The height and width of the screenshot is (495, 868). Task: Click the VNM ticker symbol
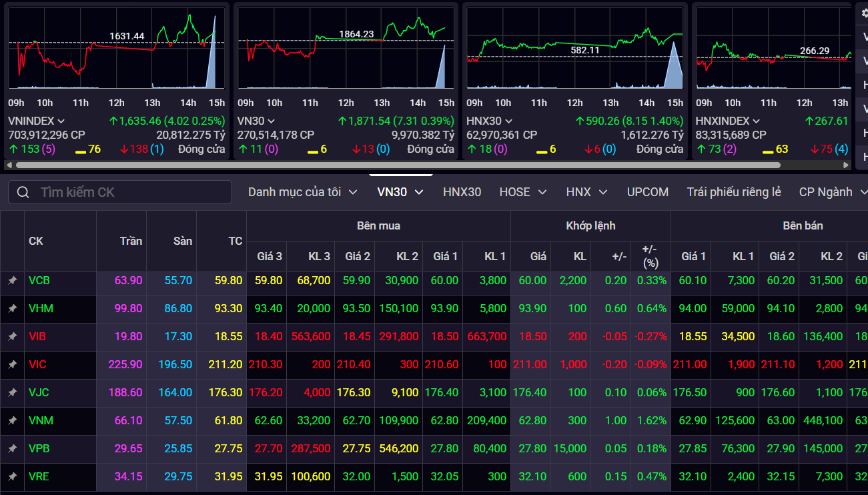(x=41, y=421)
